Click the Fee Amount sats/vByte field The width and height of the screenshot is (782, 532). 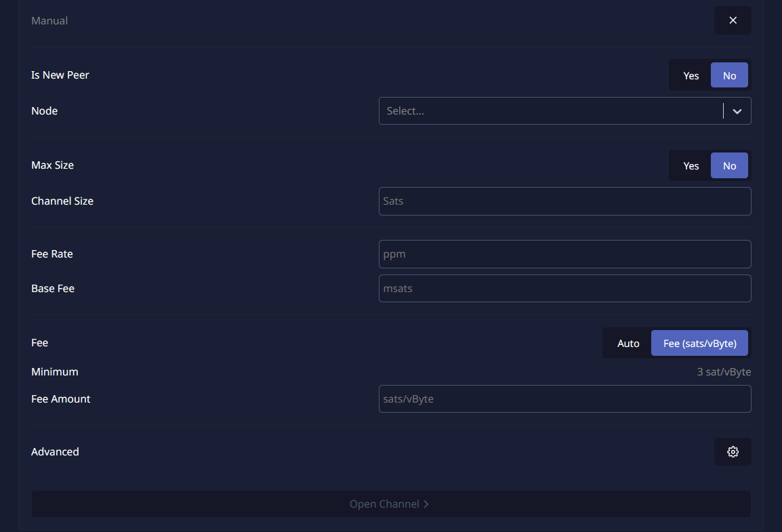(x=564, y=399)
